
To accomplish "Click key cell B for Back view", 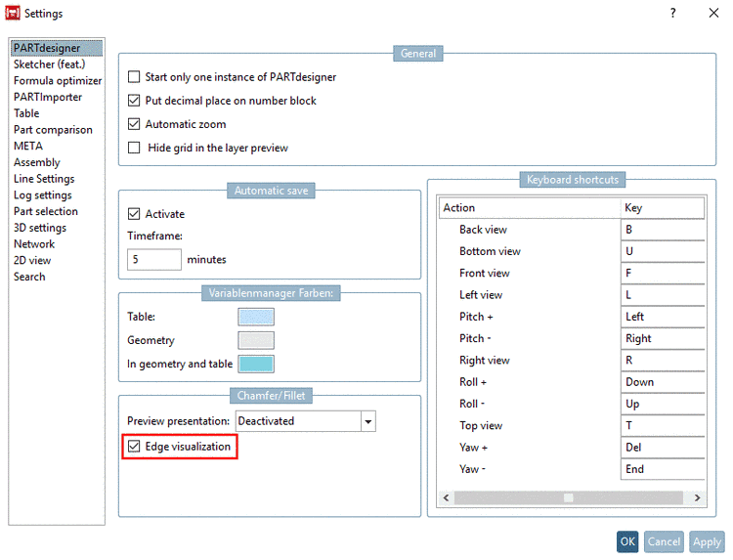I will (x=663, y=230).
